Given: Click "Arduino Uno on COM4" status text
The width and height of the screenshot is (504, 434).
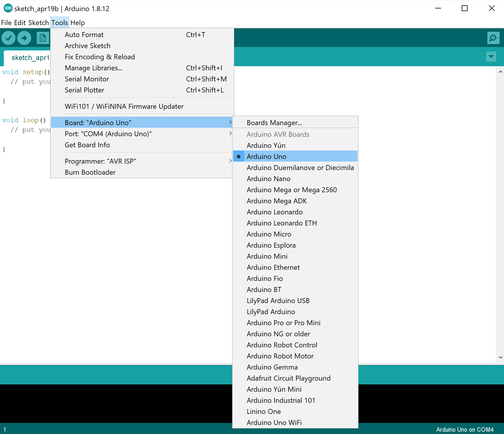Looking at the screenshot, I should 465,429.
